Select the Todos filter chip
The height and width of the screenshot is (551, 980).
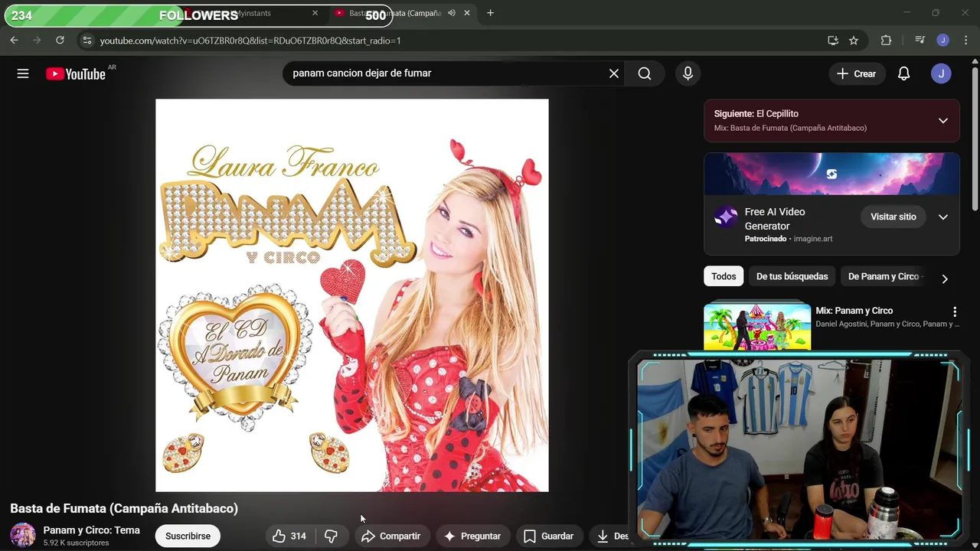tap(724, 276)
